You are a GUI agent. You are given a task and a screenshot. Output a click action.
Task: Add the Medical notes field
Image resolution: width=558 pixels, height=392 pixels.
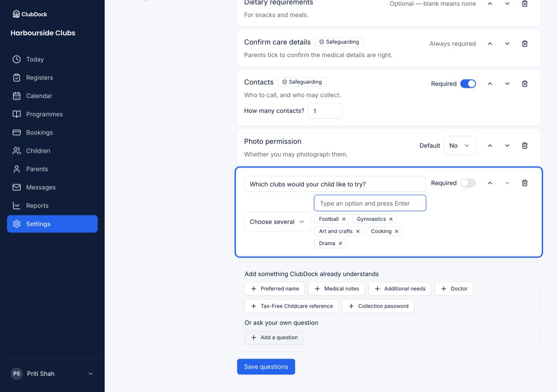click(x=336, y=289)
